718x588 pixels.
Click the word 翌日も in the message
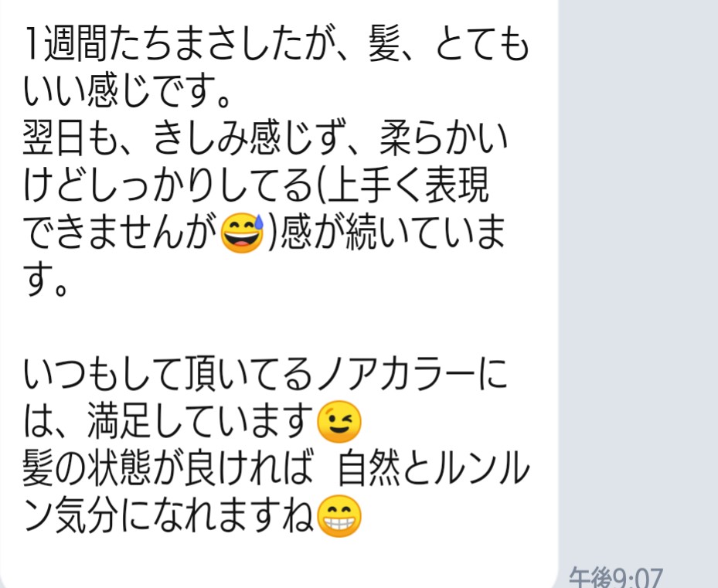point(69,139)
